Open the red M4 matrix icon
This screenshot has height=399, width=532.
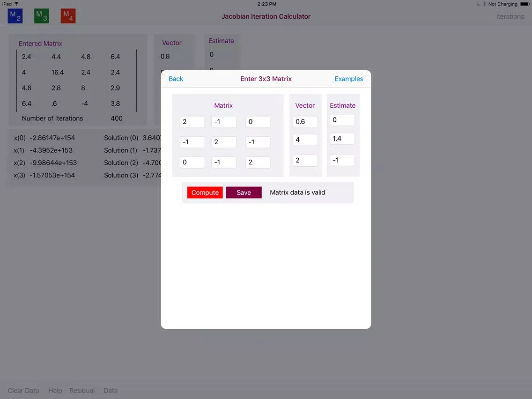[x=68, y=16]
